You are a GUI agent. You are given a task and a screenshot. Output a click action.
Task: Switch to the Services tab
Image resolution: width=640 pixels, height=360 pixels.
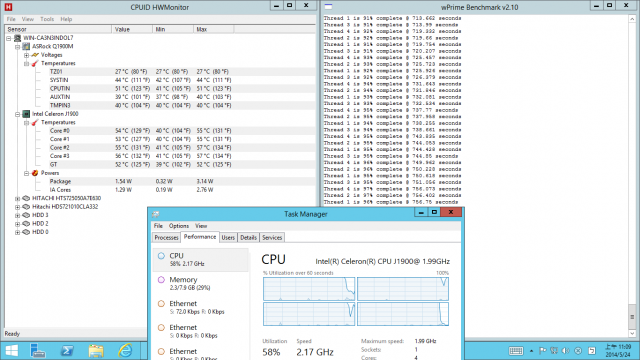pos(272,238)
